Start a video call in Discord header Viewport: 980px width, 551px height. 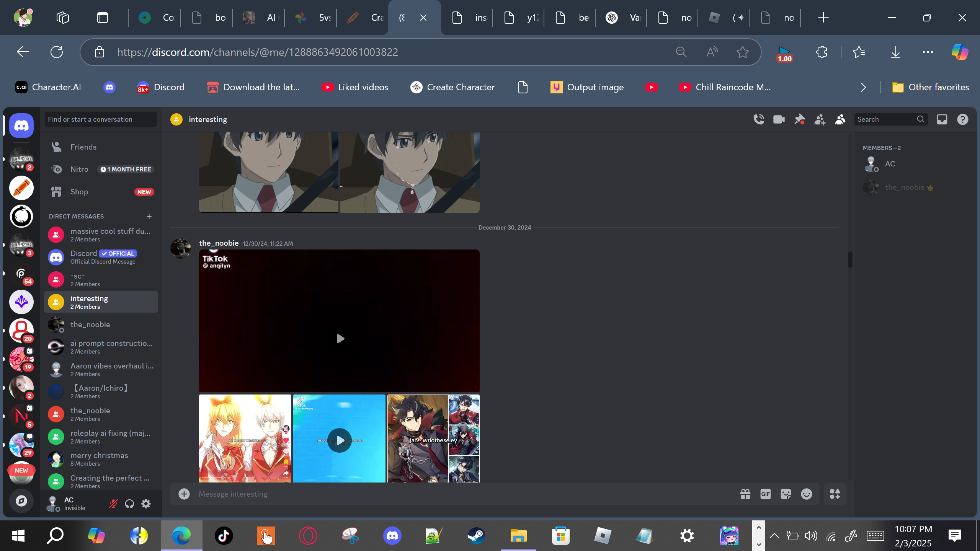(779, 119)
